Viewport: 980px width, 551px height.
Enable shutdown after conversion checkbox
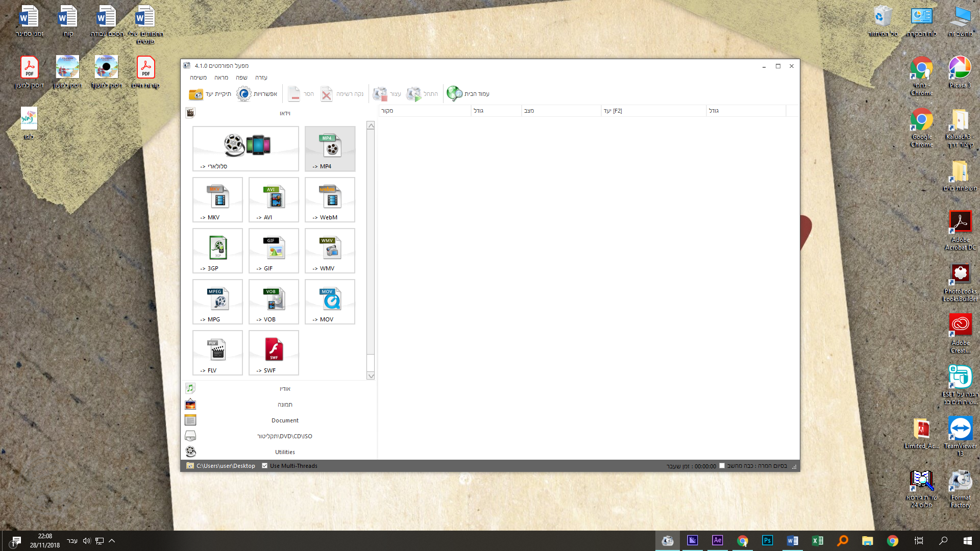(722, 466)
